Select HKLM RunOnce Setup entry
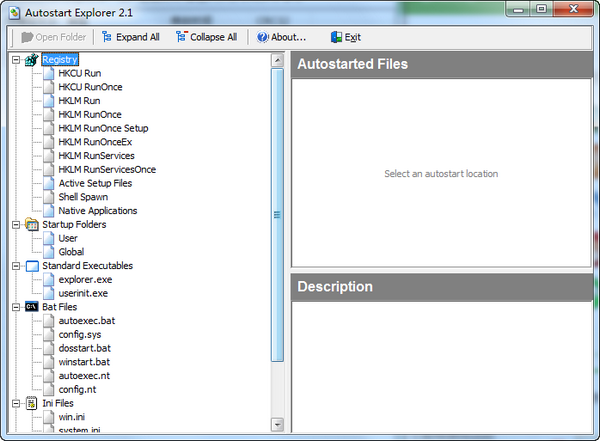The height and width of the screenshot is (441, 600). pos(103,129)
